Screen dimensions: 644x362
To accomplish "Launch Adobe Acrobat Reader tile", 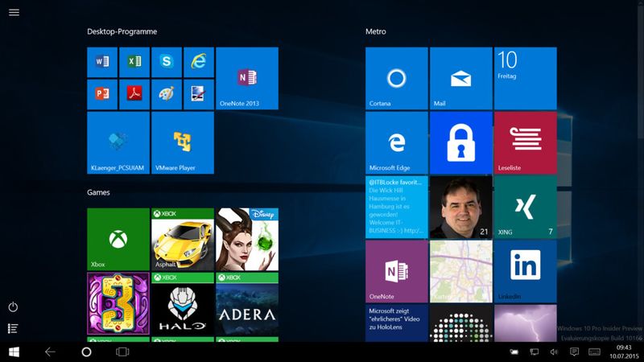I will [134, 94].
